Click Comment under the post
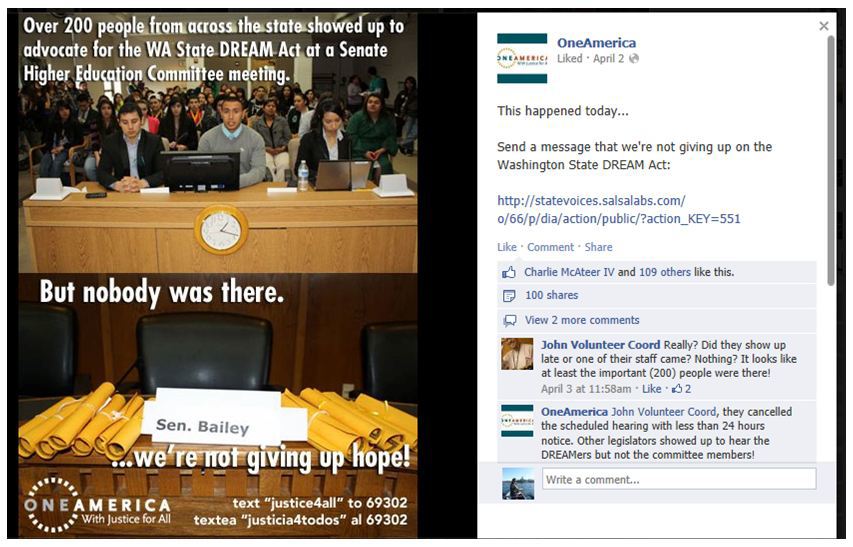The image size is (853, 547). point(551,247)
